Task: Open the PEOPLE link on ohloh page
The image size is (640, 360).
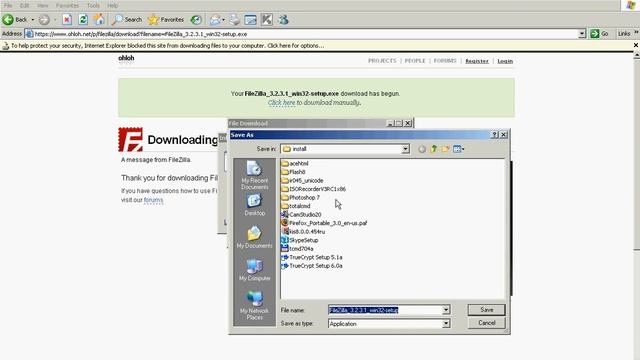Action: [x=415, y=61]
